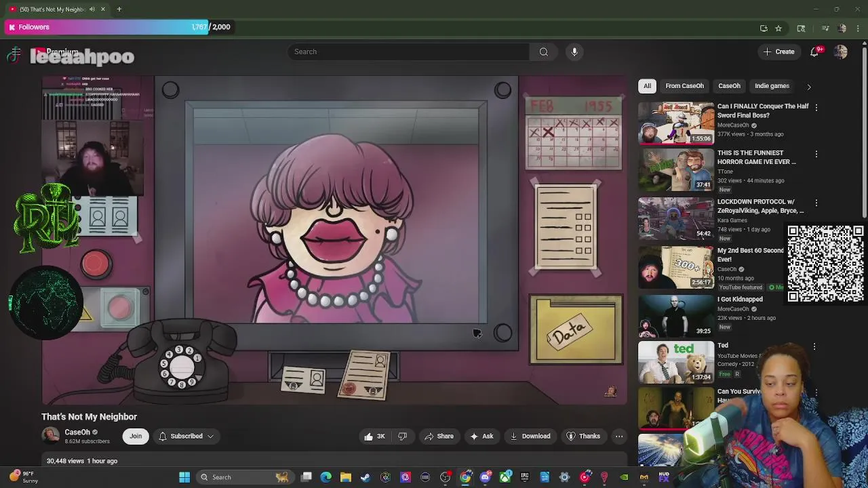Open Settings gear in taskbar
This screenshot has width=868, height=488.
[x=564, y=477]
